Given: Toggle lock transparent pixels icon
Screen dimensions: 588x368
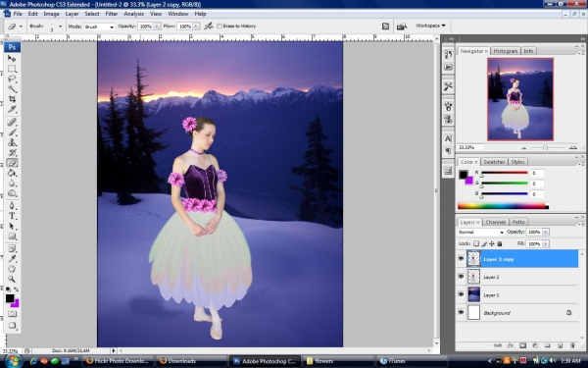Looking at the screenshot, I should [x=476, y=243].
